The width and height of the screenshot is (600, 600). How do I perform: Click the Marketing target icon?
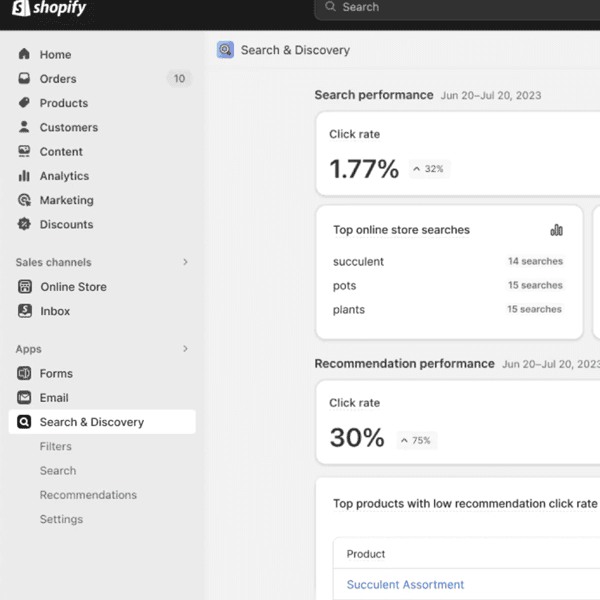pyautogui.click(x=24, y=200)
